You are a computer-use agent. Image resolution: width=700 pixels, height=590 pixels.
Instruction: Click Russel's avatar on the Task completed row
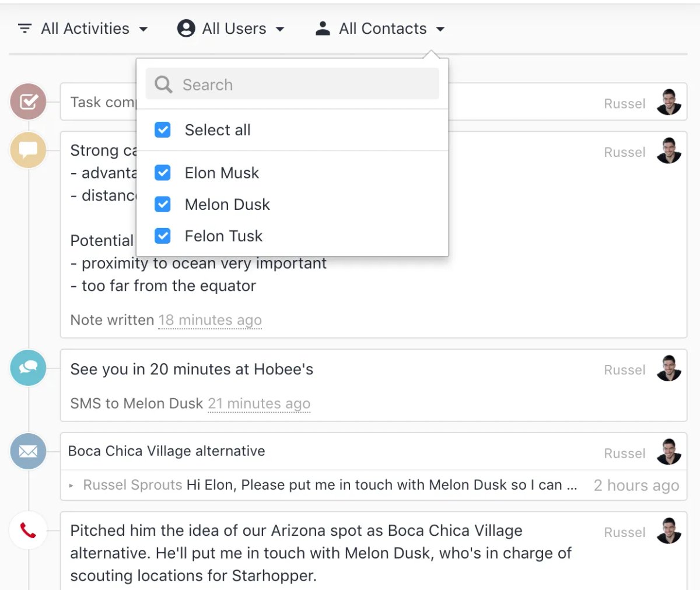coord(668,102)
